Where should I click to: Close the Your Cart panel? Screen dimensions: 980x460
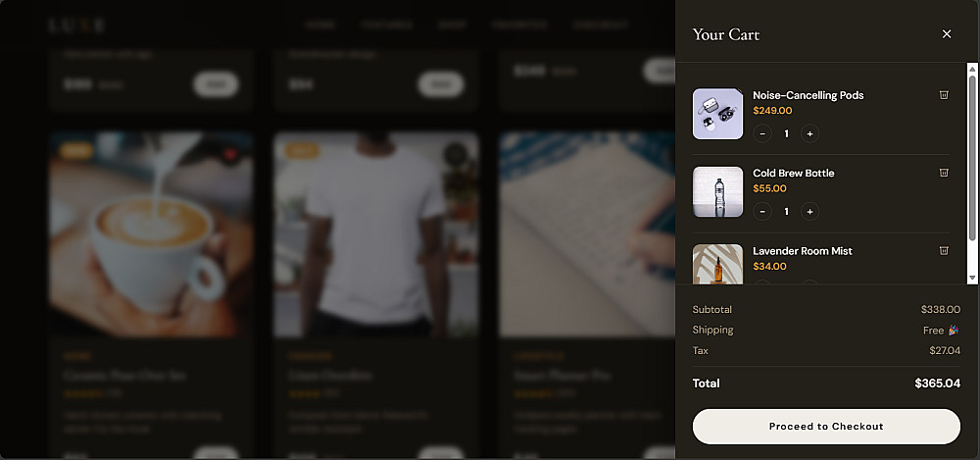(x=947, y=33)
